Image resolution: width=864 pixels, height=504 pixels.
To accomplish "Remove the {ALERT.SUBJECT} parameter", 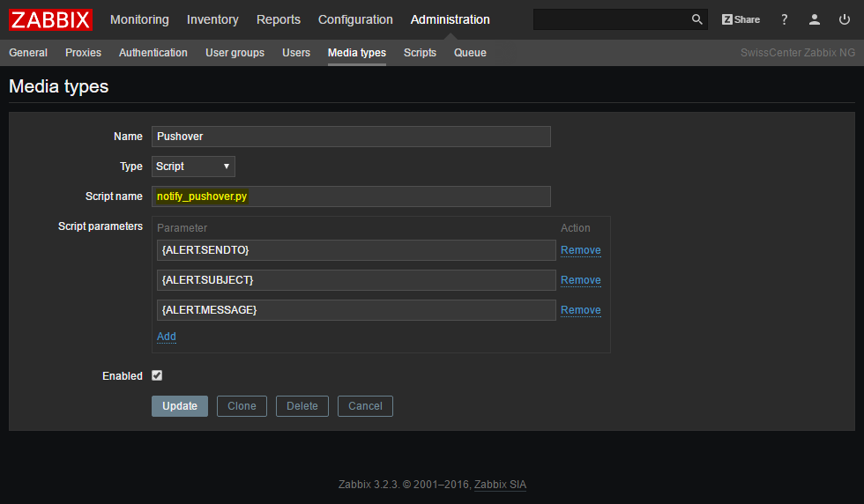I will tap(581, 280).
